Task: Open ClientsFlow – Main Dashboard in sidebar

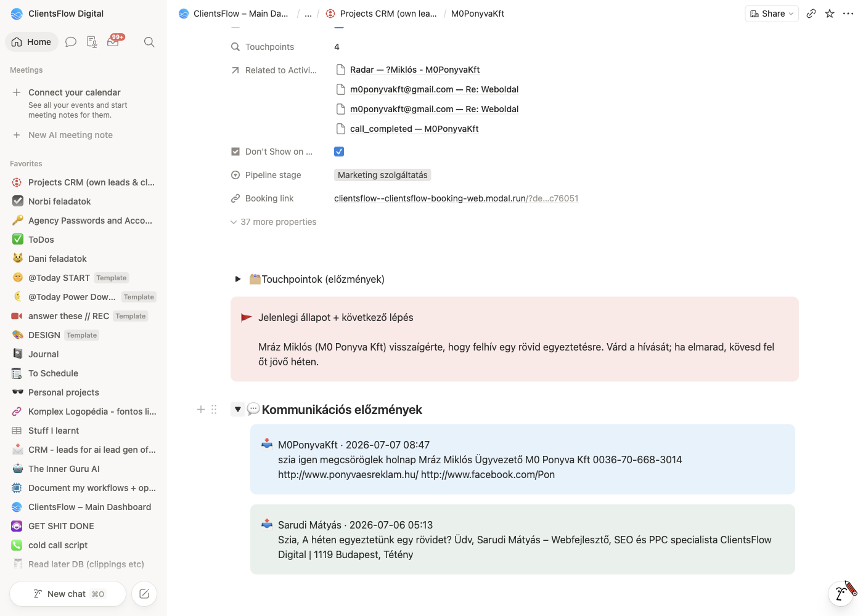Action: (x=83, y=507)
